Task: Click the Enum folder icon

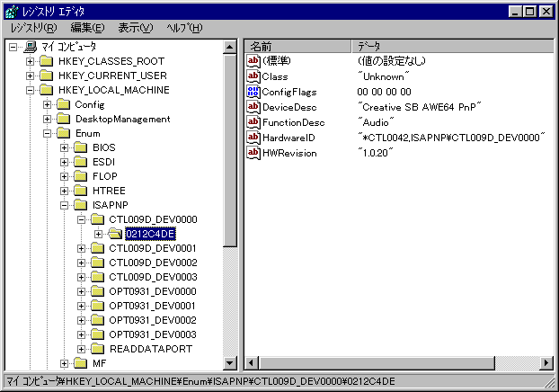Action: [64, 133]
